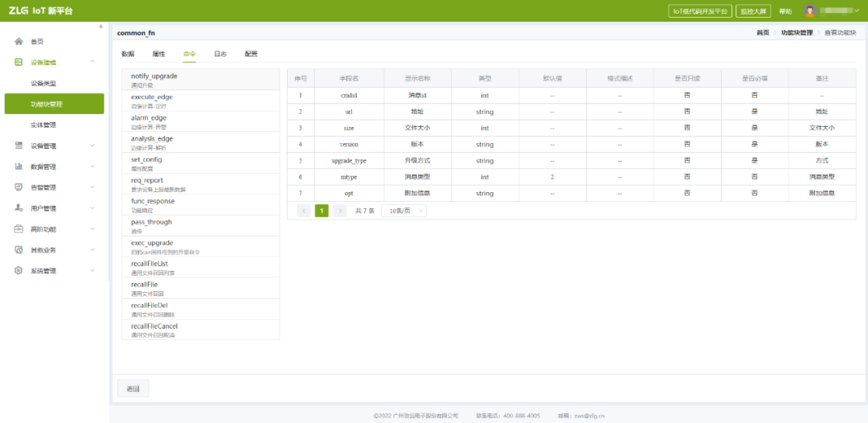
Task: Switch to the 属性 tab
Action: pos(159,54)
